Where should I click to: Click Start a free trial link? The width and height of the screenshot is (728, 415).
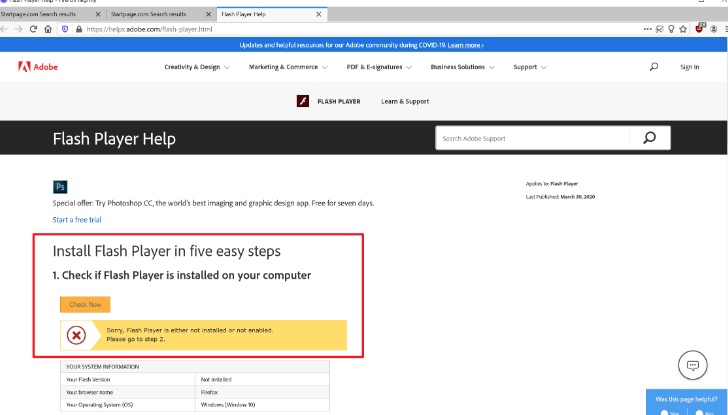click(x=77, y=220)
